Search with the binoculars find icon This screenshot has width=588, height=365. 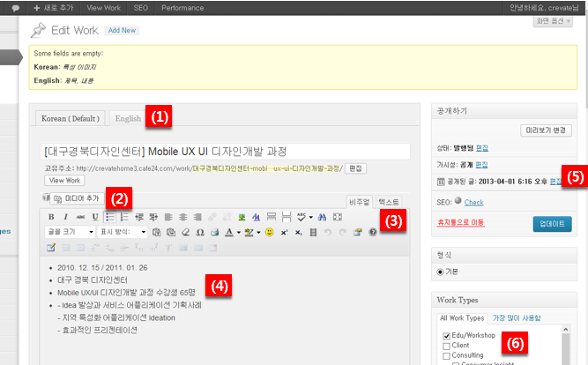click(x=322, y=217)
